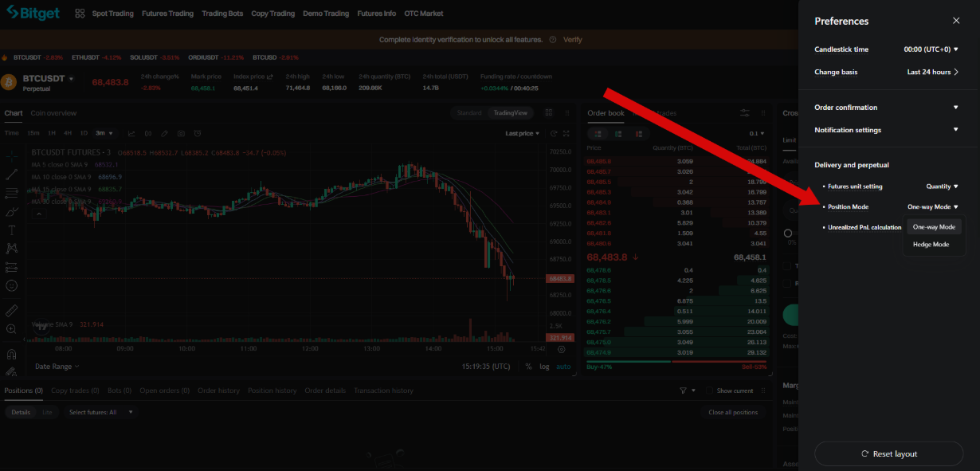This screenshot has height=471, width=980.
Task: Open Change basis Last 24 hours option
Action: tap(932, 72)
